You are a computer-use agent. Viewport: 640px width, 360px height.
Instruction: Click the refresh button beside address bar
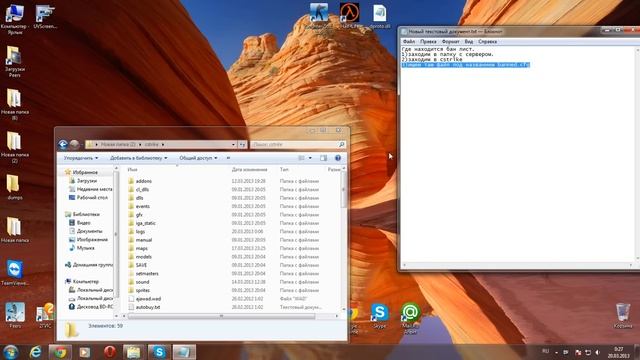click(242, 144)
